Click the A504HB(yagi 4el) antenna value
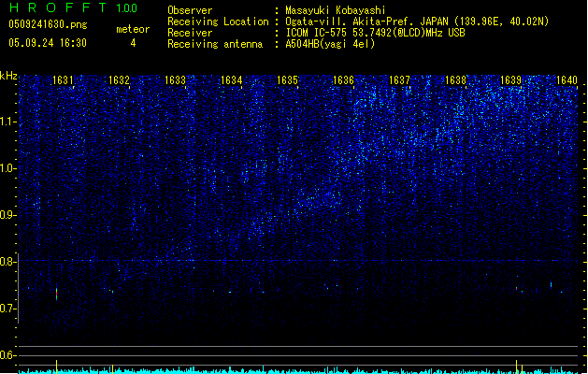 coord(330,44)
